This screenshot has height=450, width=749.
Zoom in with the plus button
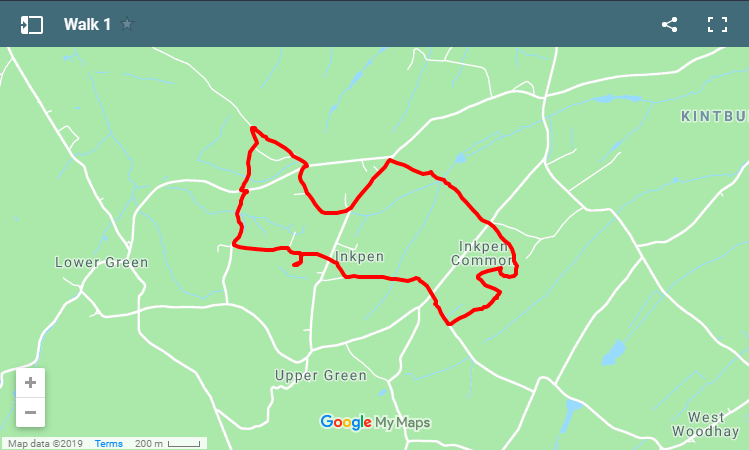click(x=30, y=383)
